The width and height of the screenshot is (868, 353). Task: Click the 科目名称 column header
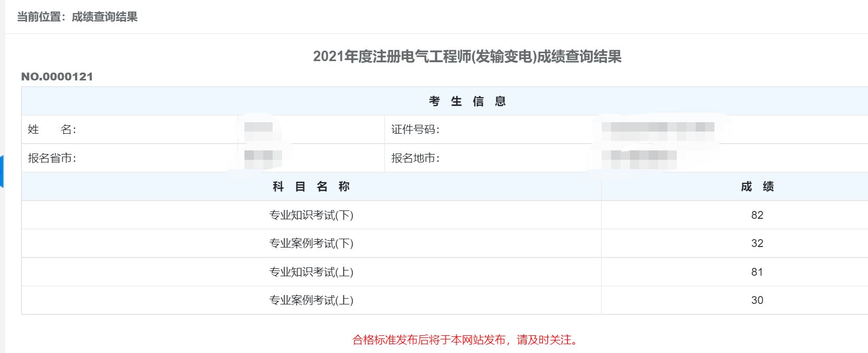[x=311, y=186]
